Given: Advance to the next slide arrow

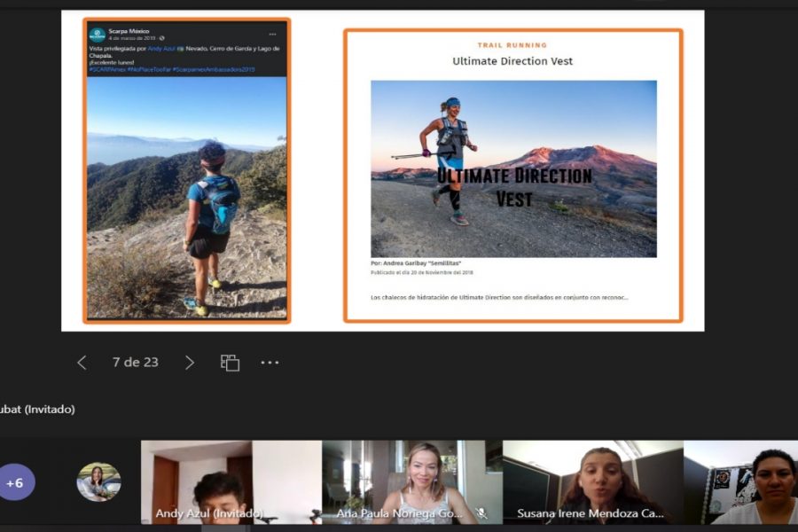Looking at the screenshot, I should pos(190,363).
